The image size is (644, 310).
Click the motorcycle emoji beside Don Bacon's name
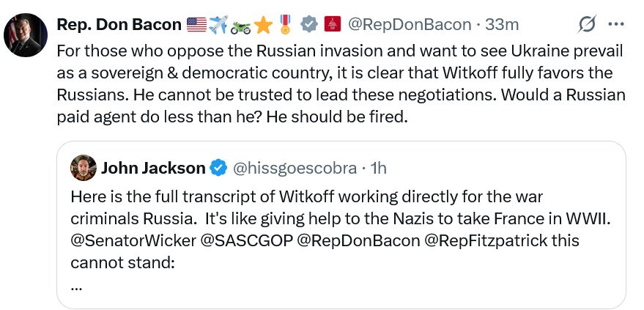(x=241, y=25)
